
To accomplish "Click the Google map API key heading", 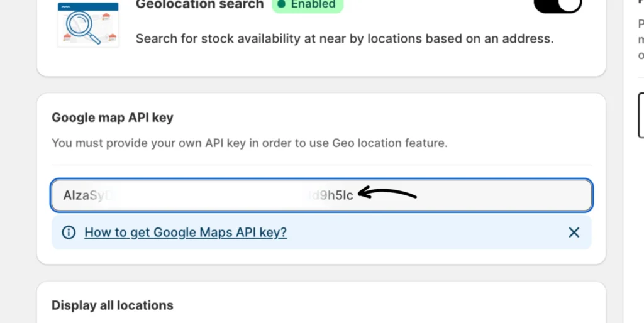I will (x=113, y=118).
